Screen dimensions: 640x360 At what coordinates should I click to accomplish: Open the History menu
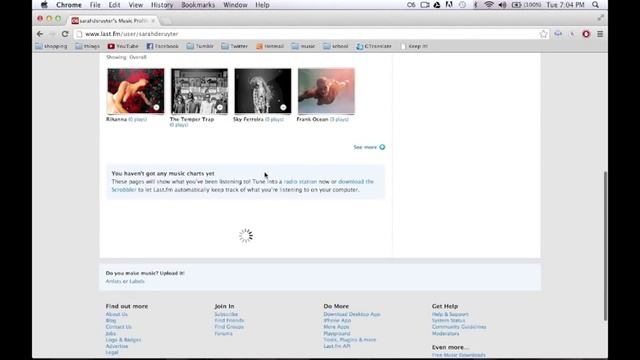coord(162,5)
